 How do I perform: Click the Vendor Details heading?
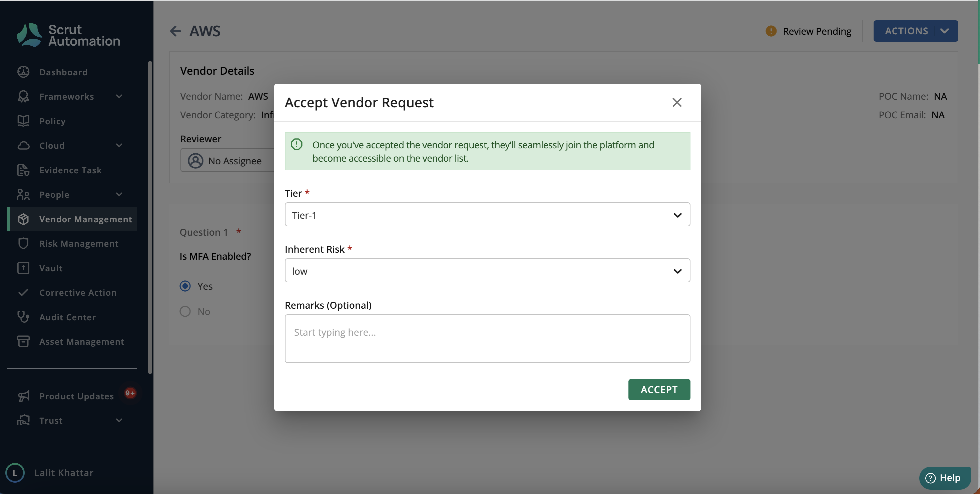coord(217,71)
